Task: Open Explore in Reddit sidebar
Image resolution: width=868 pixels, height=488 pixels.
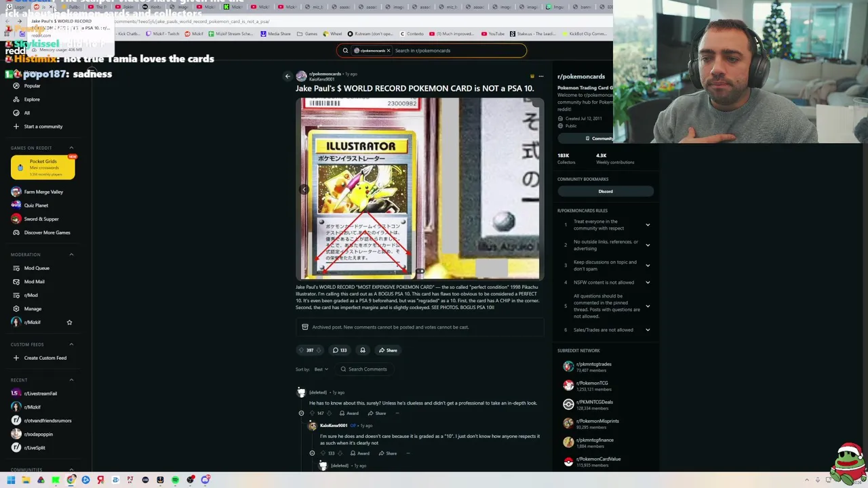Action: tap(32, 100)
